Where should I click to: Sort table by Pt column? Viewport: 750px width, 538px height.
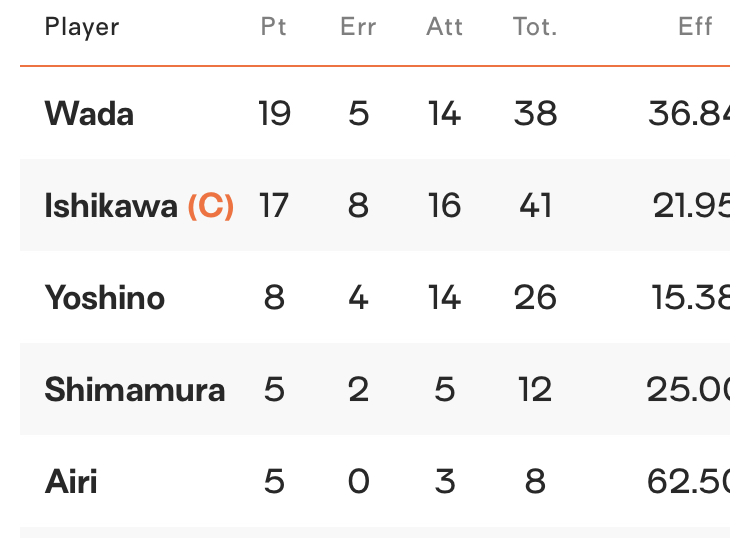pos(274,26)
